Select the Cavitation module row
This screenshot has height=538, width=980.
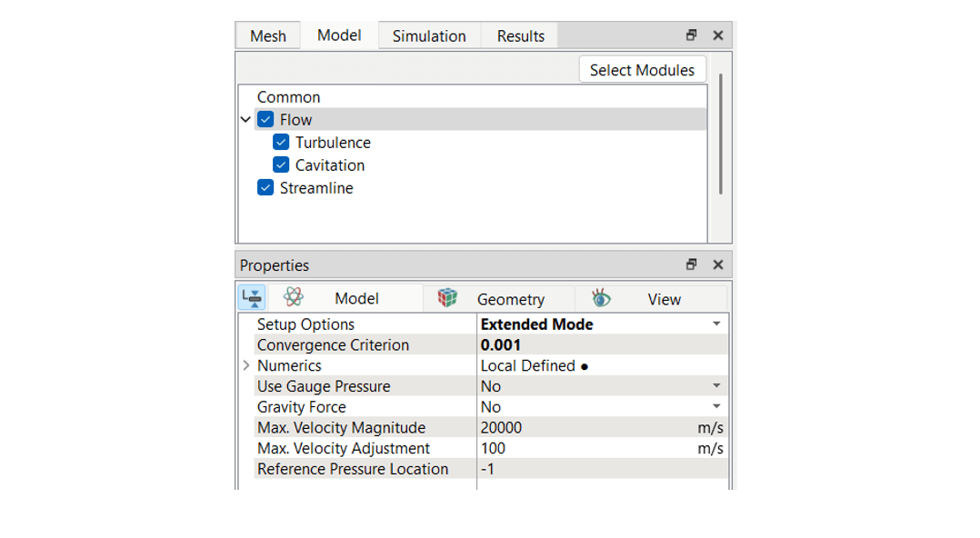329,165
